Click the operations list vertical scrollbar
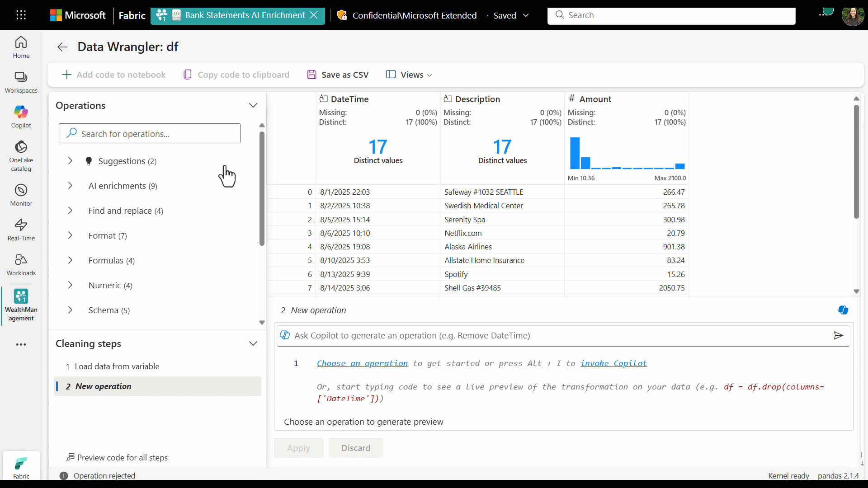The image size is (868, 488). pos(262,188)
